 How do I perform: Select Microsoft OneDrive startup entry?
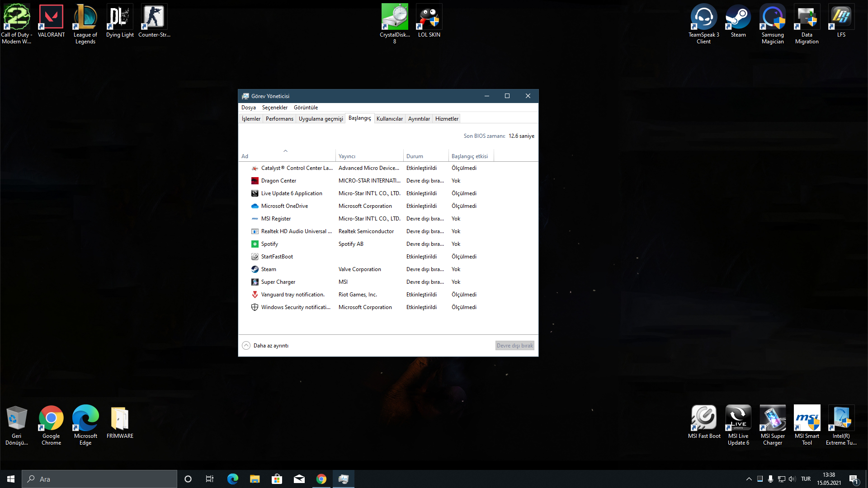pyautogui.click(x=388, y=206)
